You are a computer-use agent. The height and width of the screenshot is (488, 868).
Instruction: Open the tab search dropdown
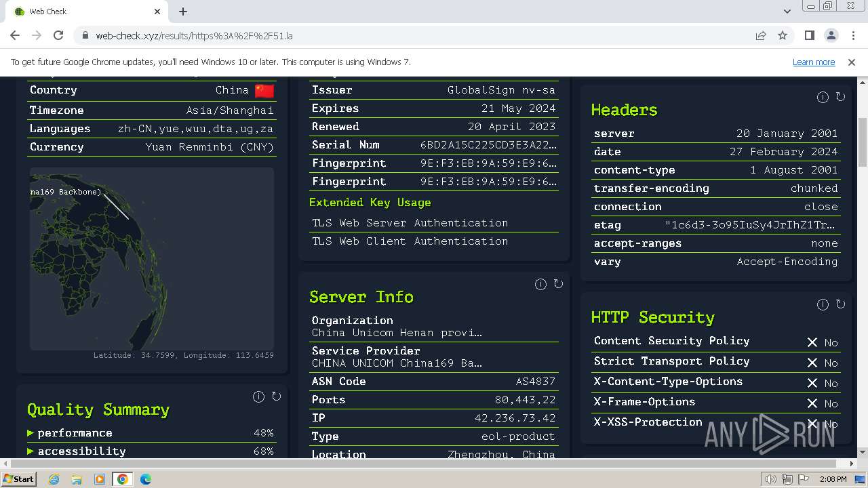[x=787, y=11]
